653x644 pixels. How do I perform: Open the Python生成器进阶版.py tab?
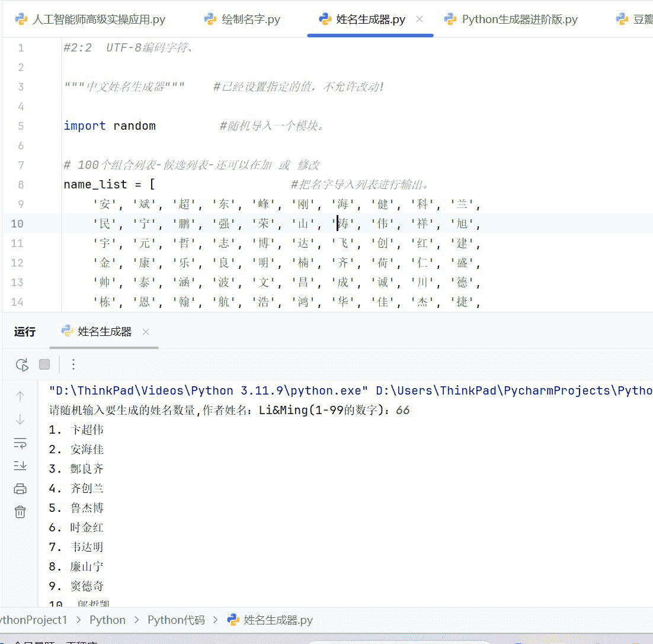pos(511,19)
